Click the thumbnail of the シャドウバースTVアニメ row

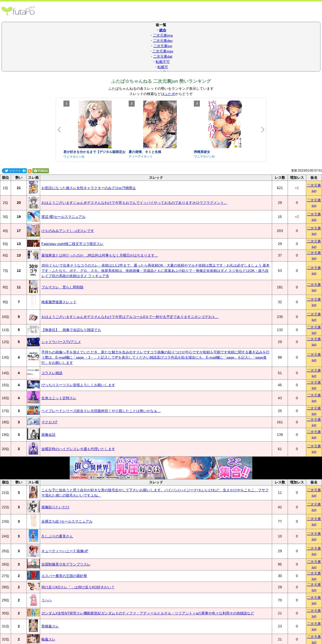click(33, 342)
